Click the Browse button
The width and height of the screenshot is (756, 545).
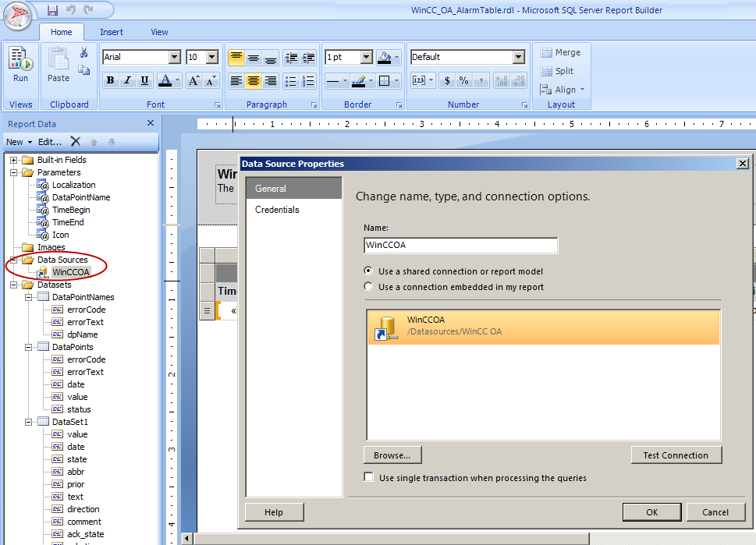pos(392,455)
